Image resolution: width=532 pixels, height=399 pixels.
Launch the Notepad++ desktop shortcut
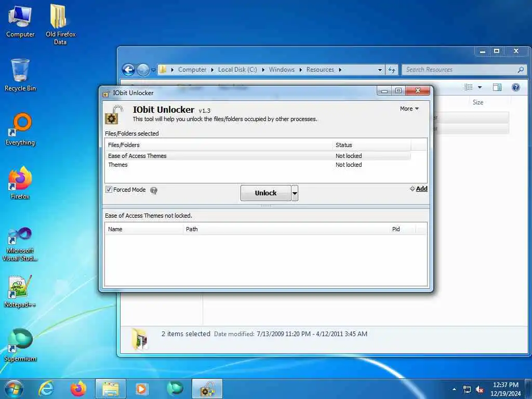pyautogui.click(x=20, y=291)
